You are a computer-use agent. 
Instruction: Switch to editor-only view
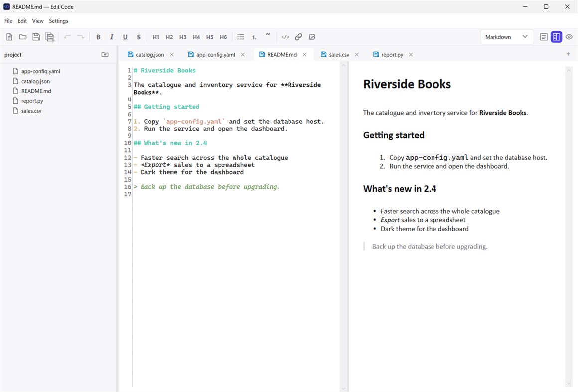pyautogui.click(x=543, y=37)
